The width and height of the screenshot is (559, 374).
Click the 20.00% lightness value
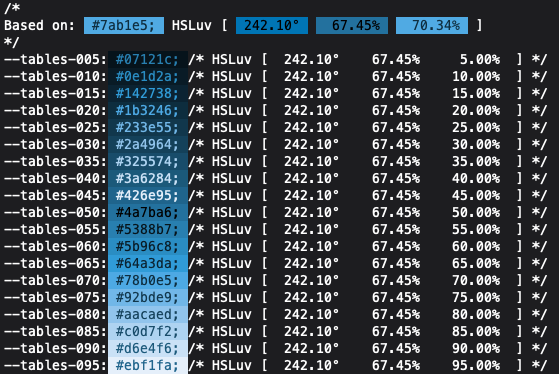point(476,111)
